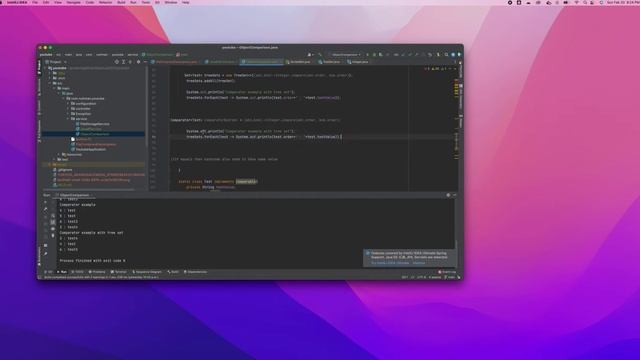Toggle the Bookmarks sidebar tab at bottom left
The image size is (640, 360).
pyautogui.click(x=40, y=257)
